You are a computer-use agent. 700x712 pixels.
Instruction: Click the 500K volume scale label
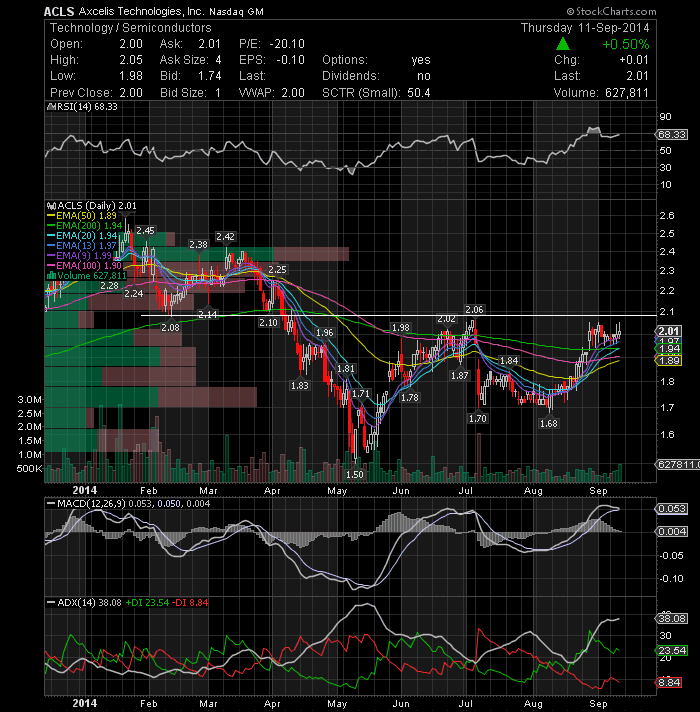coord(29,469)
